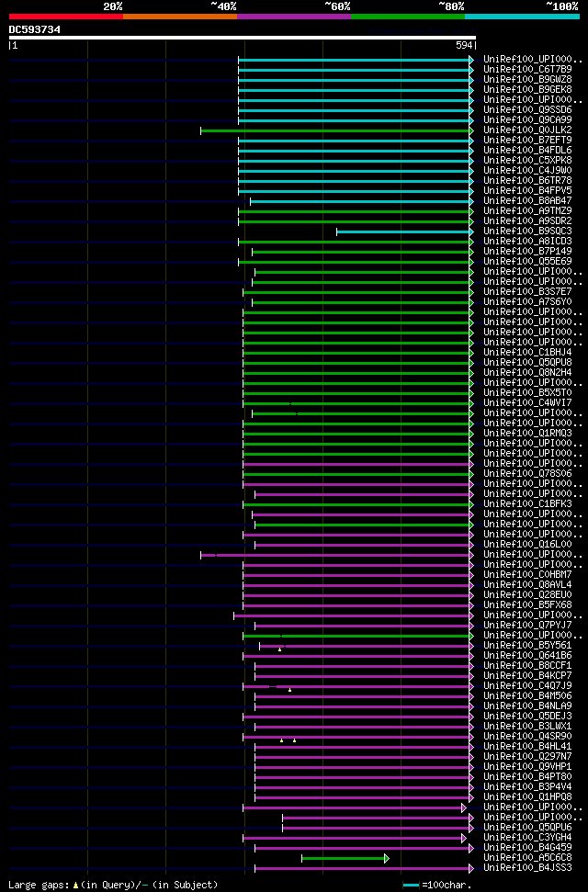Image resolution: width=588 pixels, height=892 pixels.
Task: Select the UniRef100_B5FX68 label
Action: pyautogui.click(x=527, y=605)
